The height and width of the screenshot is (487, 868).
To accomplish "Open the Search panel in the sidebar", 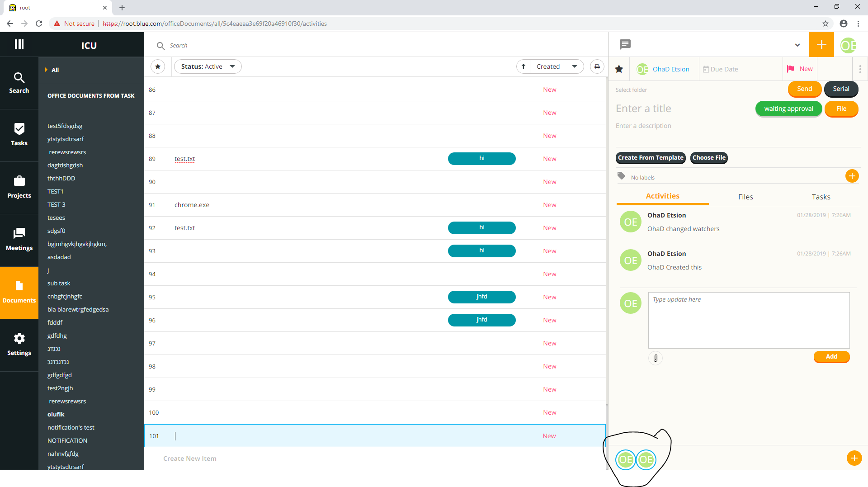I will point(19,83).
